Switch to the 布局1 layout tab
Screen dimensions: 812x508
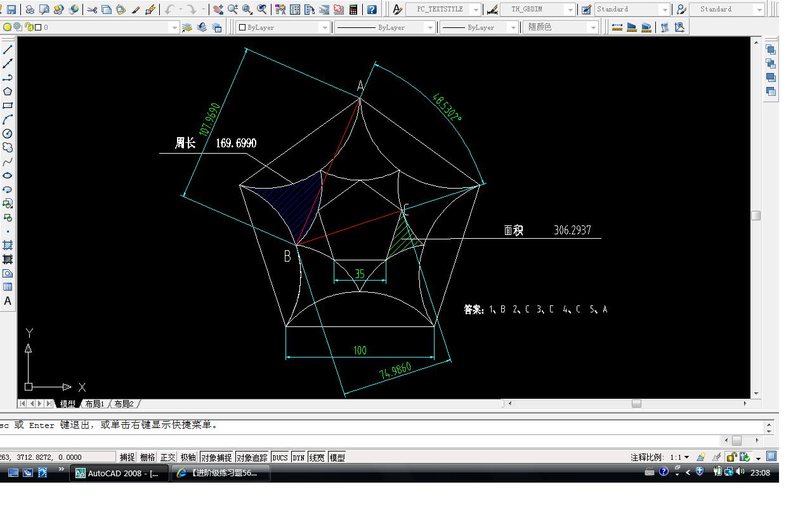point(95,404)
